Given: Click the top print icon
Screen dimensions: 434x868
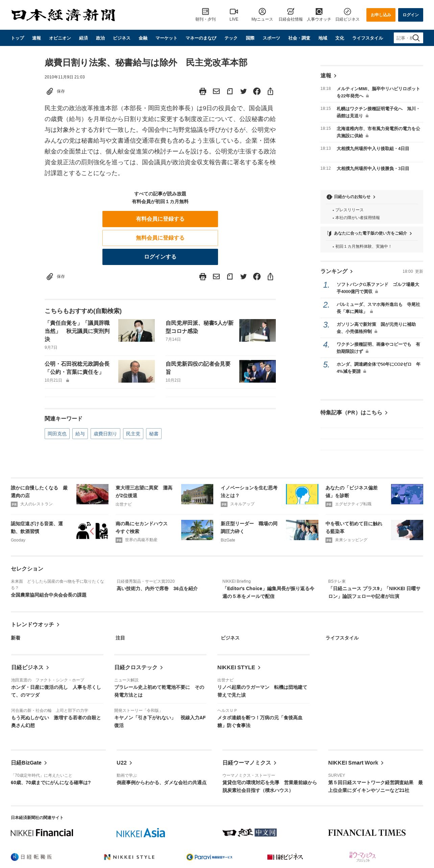Looking at the screenshot, I should (x=203, y=91).
